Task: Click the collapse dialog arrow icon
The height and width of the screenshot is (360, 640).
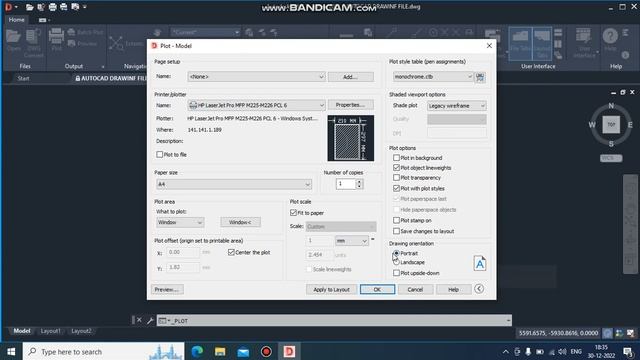Action: pos(479,289)
